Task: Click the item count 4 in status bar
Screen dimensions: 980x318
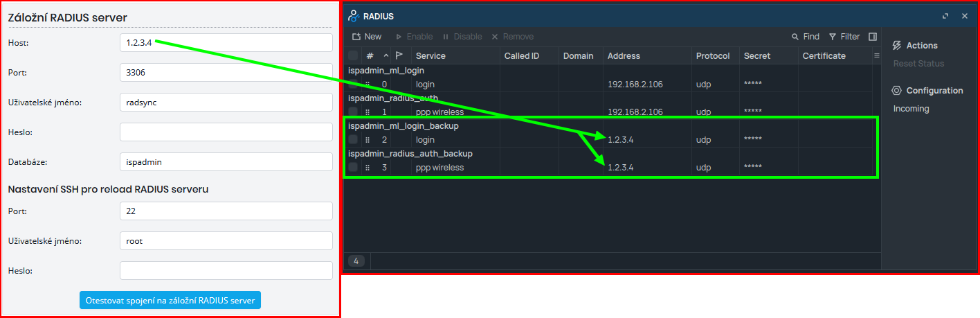Action: [356, 260]
